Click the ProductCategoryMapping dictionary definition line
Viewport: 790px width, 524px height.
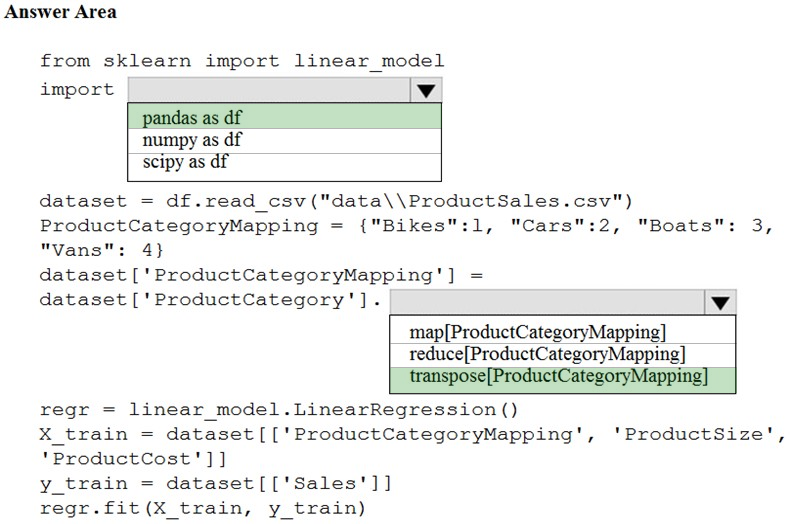point(406,226)
